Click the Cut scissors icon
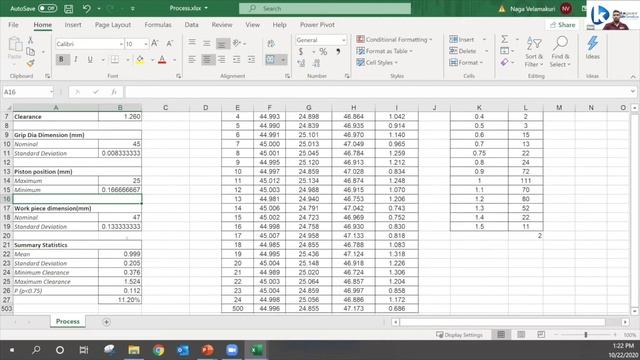640x360 pixels. (x=31, y=40)
